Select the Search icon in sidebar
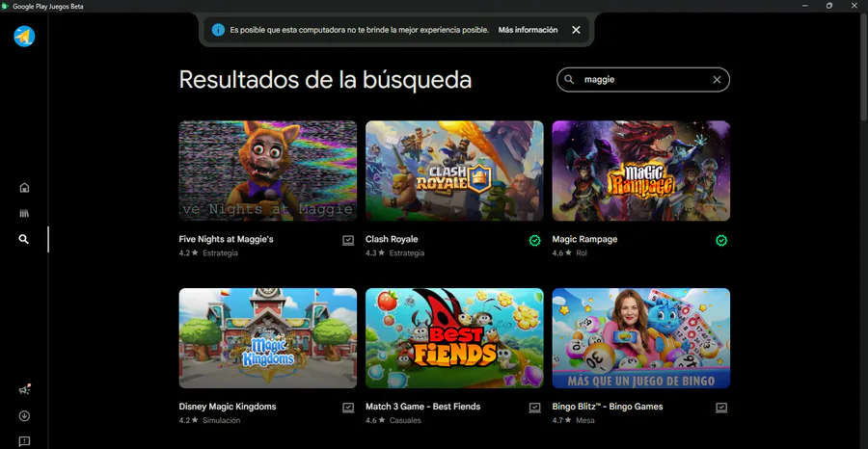 (x=24, y=239)
